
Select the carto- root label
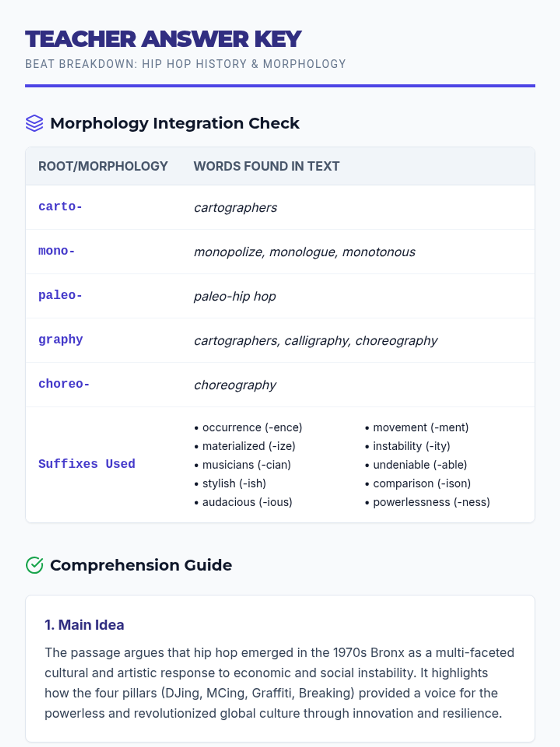point(60,206)
